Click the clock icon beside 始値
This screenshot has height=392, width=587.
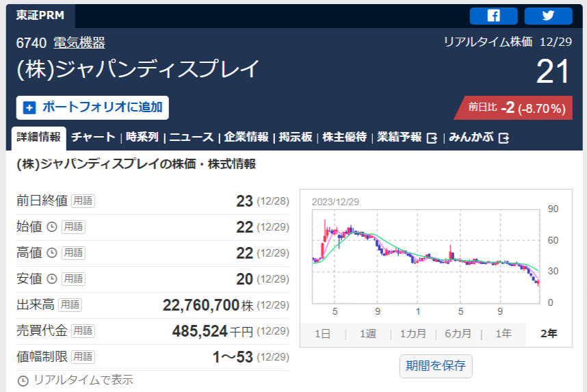(x=51, y=227)
